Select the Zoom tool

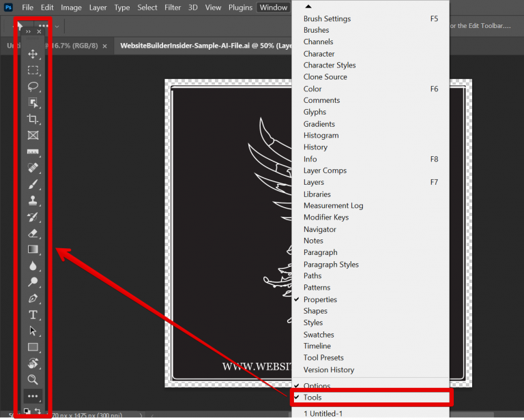coord(33,380)
